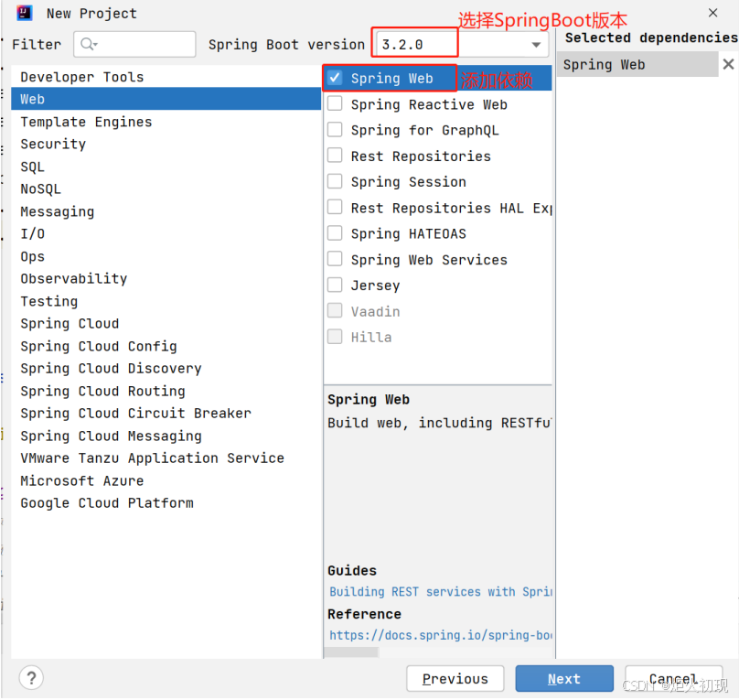Screen dimensions: 739x700
Task: Select the Microsoft Azure category
Action: coord(166,480)
